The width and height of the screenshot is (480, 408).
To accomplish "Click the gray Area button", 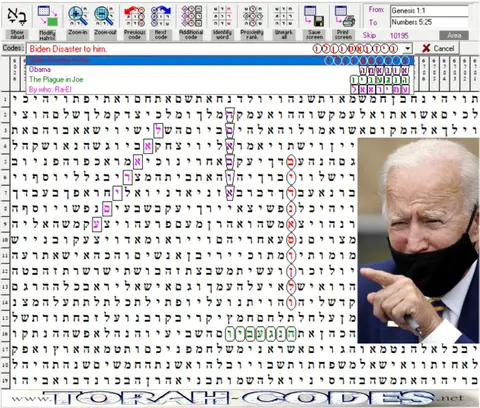I will click(454, 35).
